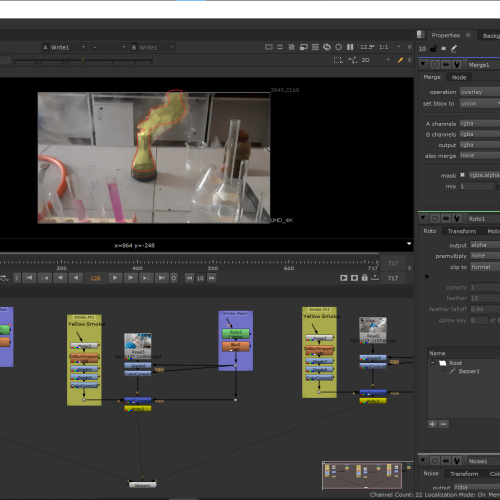
Task: Click the viewer region-of-interest rectangle icon
Action: (280, 47)
